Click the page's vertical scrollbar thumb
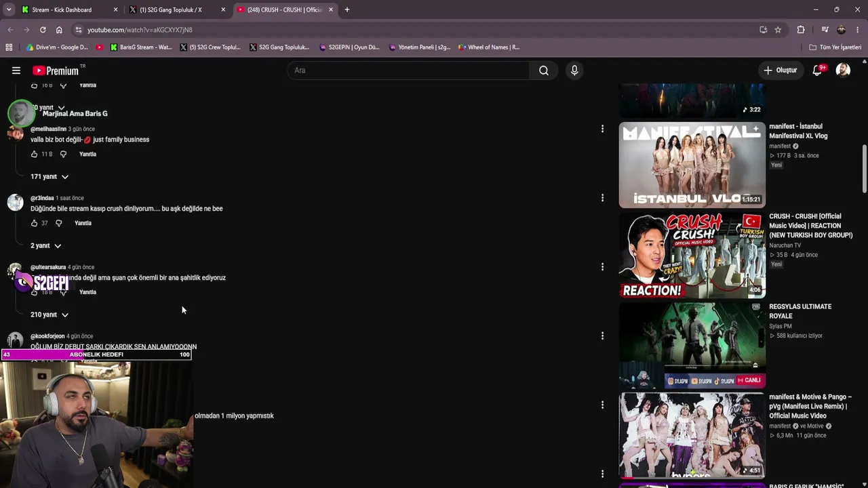This screenshot has height=488, width=868. pyautogui.click(x=864, y=168)
